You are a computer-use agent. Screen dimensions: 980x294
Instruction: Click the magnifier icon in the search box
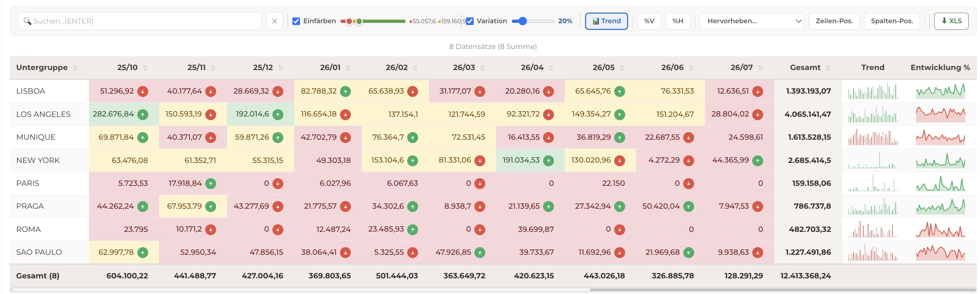pos(27,21)
